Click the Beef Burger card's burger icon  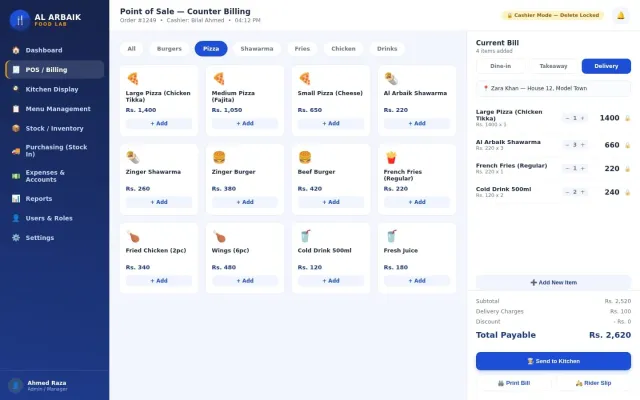click(305, 157)
